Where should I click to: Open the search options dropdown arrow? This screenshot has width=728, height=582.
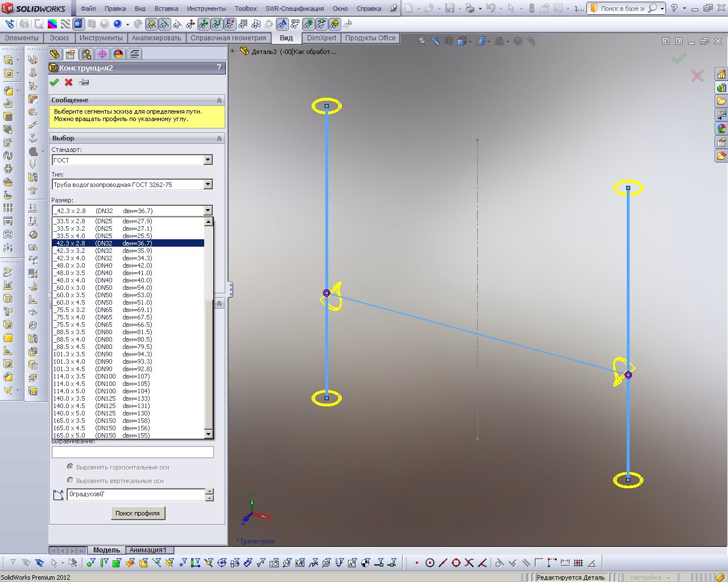coord(662,9)
